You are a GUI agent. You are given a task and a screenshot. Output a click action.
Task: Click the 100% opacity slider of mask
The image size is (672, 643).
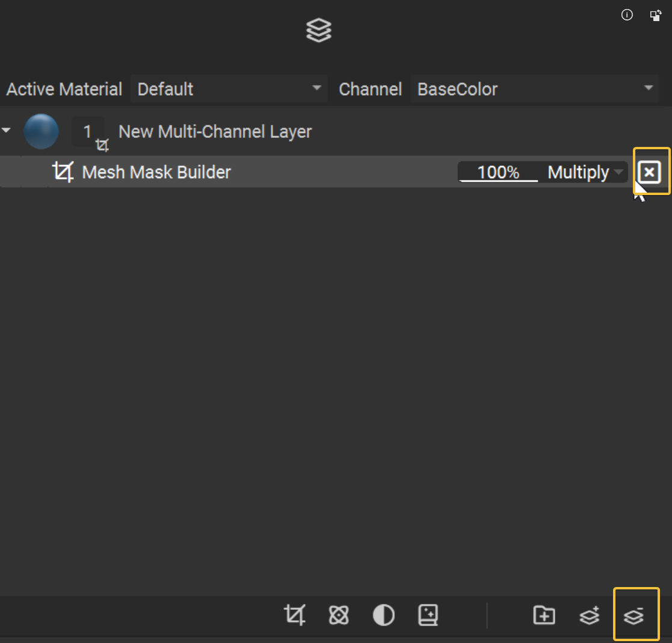tap(498, 173)
